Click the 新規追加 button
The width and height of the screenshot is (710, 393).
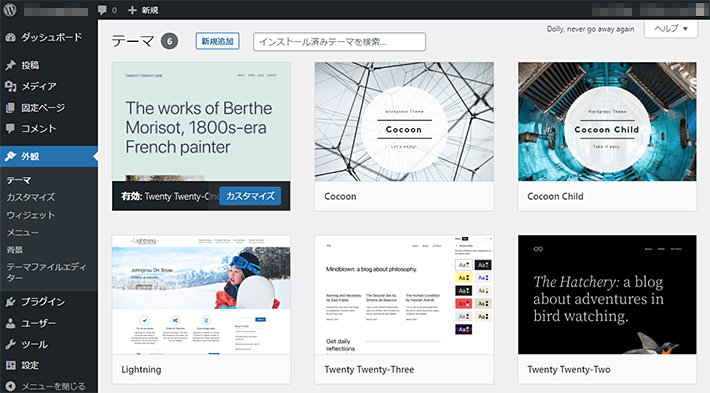[217, 41]
